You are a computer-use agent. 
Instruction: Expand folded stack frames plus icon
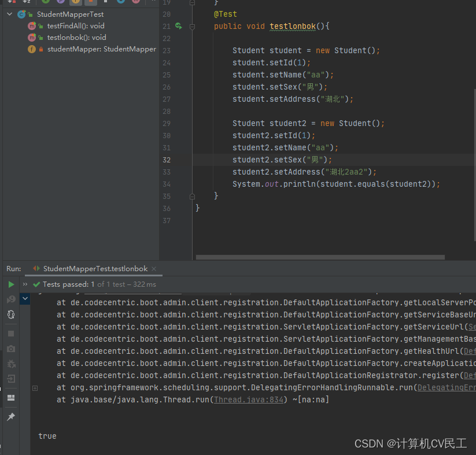tap(35, 388)
